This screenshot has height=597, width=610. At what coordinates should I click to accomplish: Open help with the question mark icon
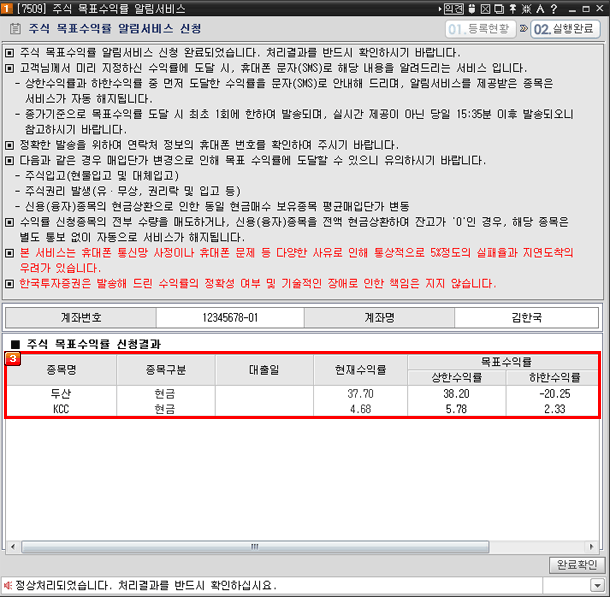pos(554,9)
